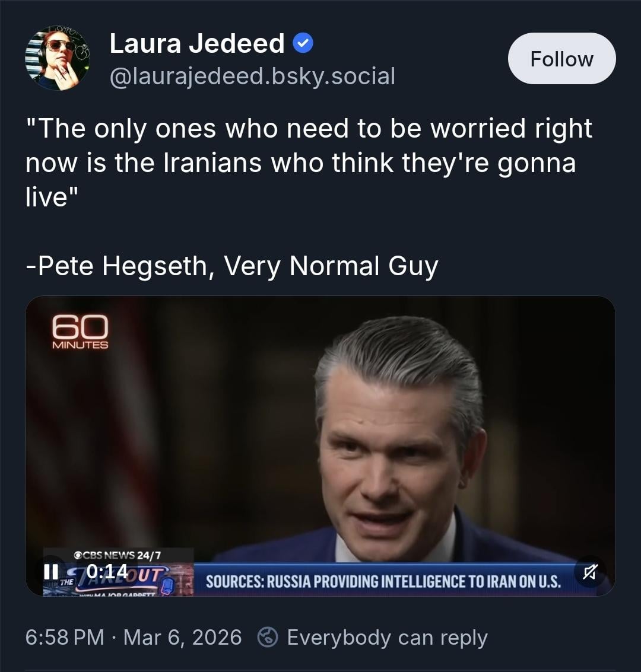Click the blue verified checkmark badge
641x672 pixels.
304,43
